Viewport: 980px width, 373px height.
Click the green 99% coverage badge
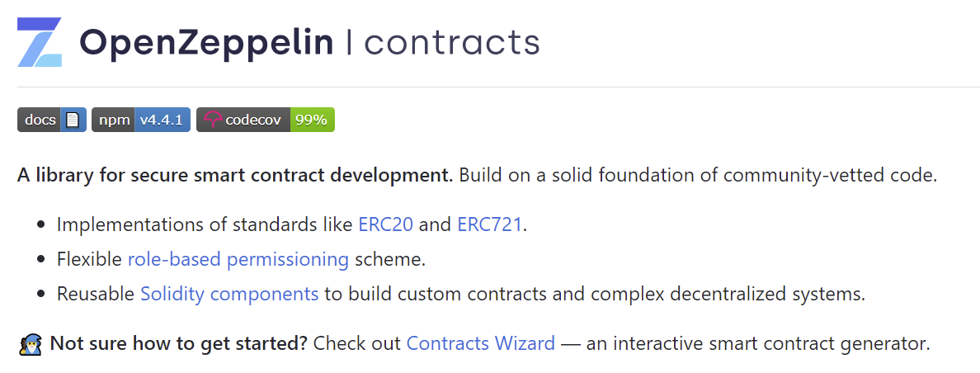[x=312, y=120]
